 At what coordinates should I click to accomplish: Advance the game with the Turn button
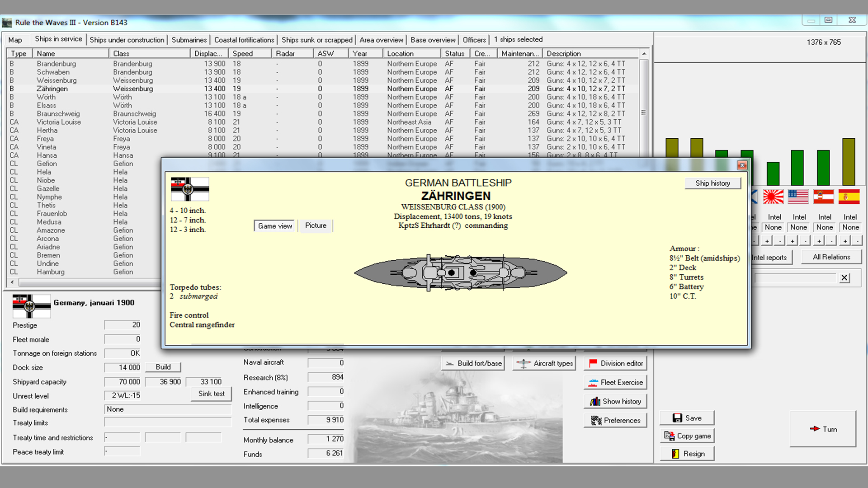pos(823,429)
